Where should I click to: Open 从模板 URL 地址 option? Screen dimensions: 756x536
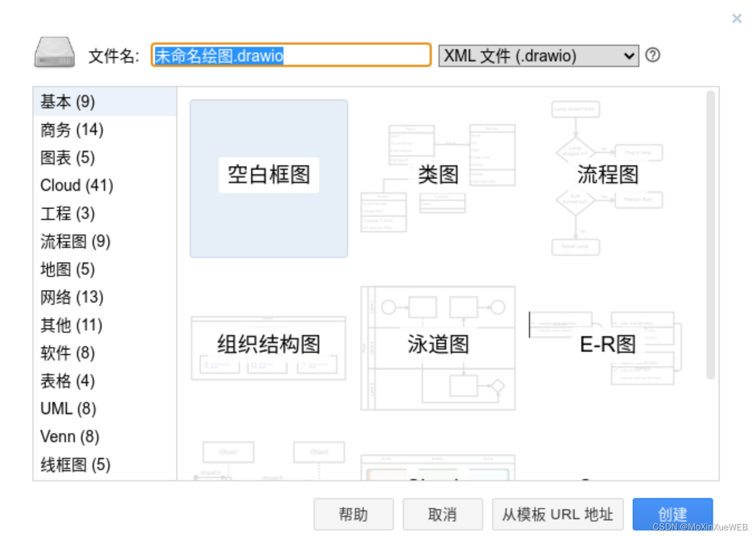[557, 514]
